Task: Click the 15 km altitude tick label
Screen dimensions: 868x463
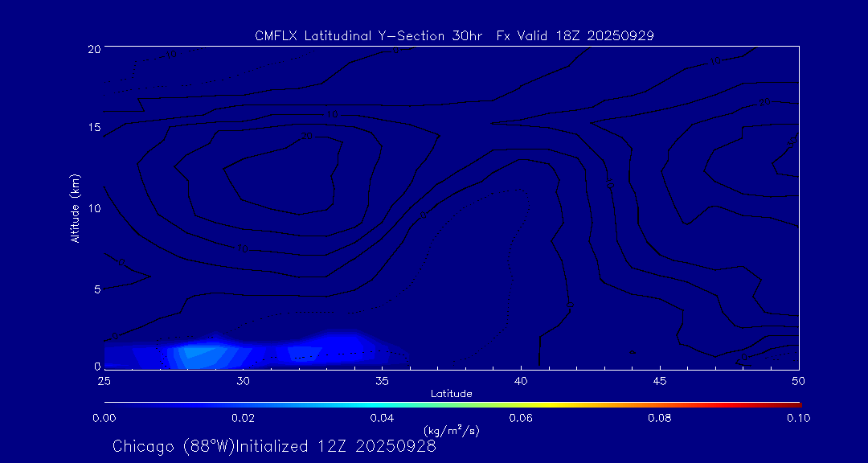Action: tap(93, 128)
